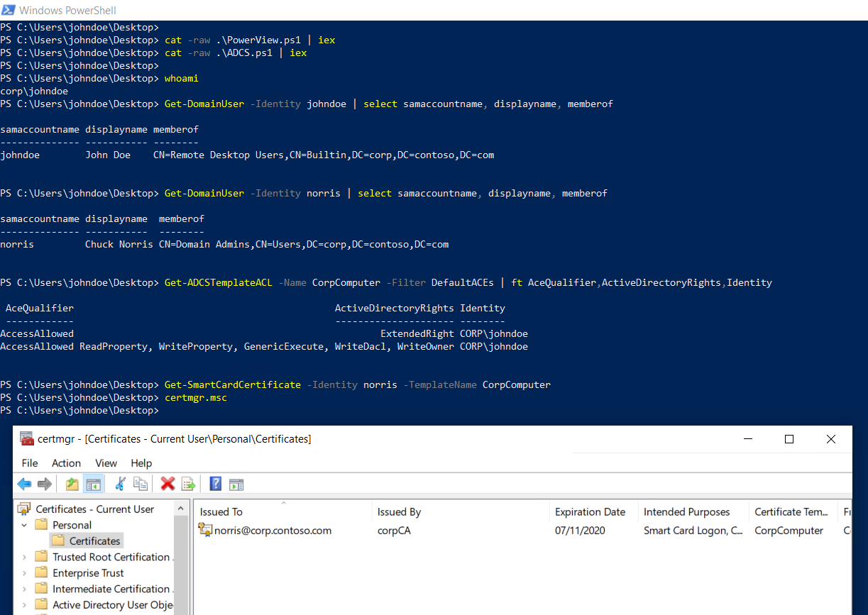
Task: Expand Intermediate Certification node
Action: click(24, 589)
